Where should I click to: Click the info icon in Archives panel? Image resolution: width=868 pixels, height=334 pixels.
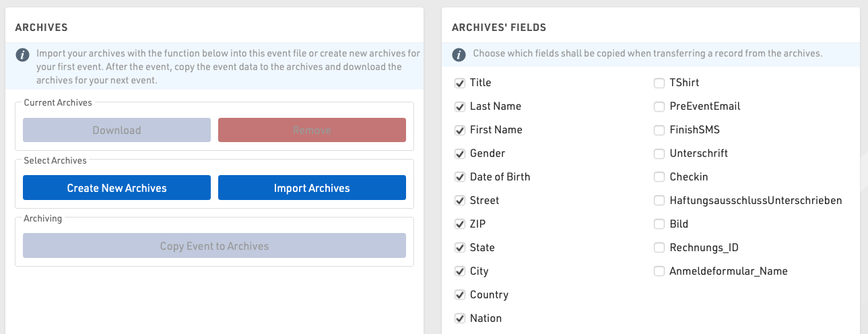point(23,55)
